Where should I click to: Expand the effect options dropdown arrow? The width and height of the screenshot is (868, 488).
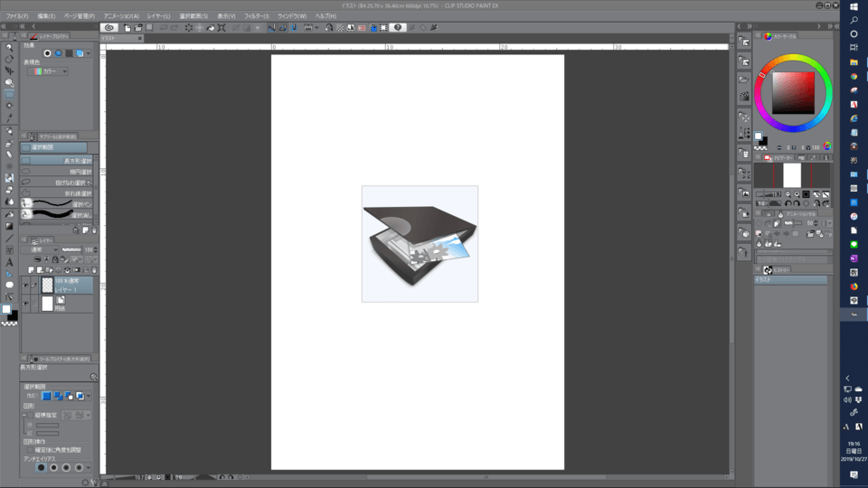[89, 53]
